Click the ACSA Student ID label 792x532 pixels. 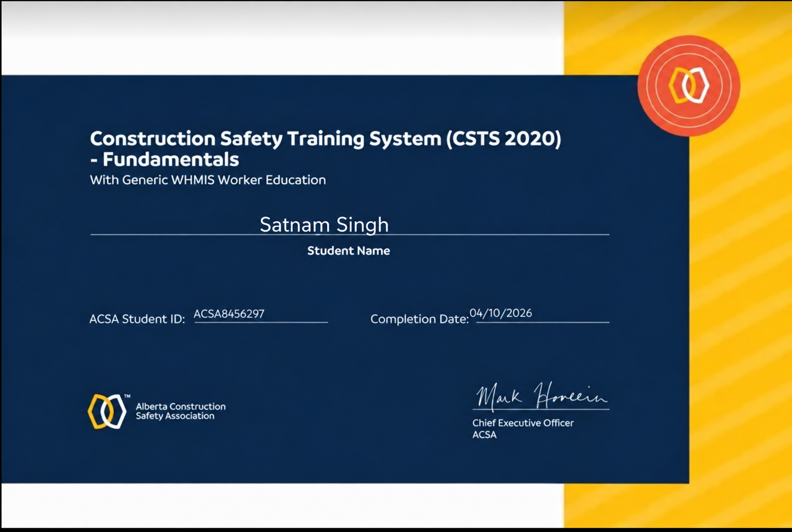point(137,319)
